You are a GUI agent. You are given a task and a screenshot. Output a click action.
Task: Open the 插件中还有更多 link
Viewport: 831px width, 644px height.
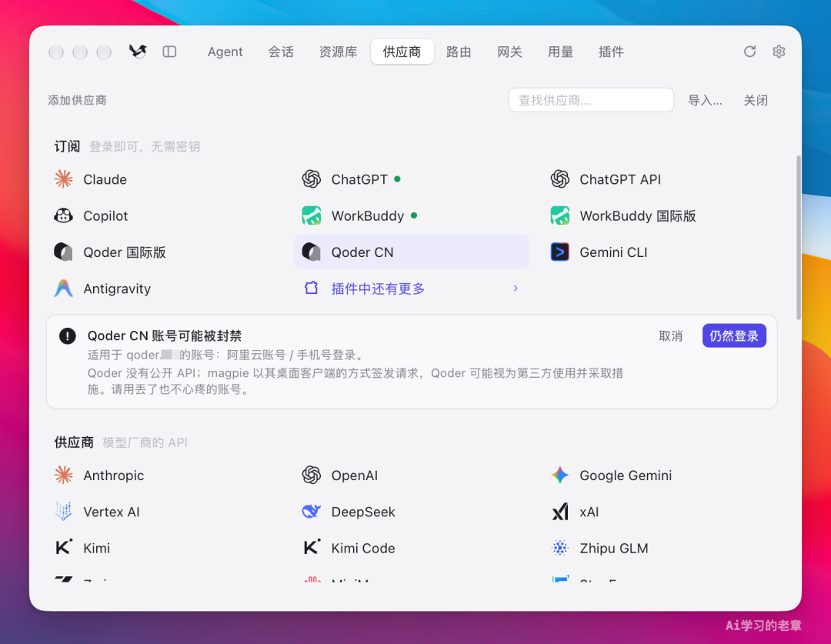tap(378, 289)
